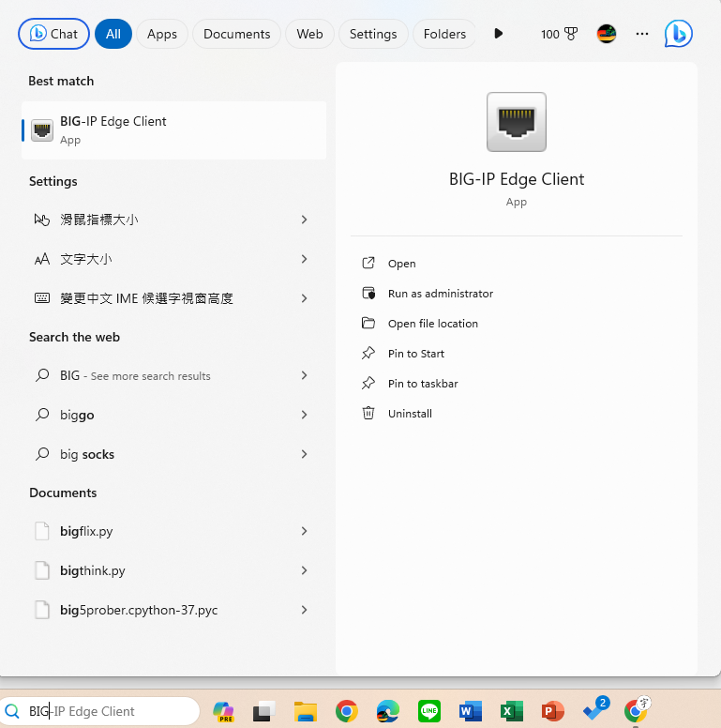Open LINE from the taskbar

[x=429, y=711]
